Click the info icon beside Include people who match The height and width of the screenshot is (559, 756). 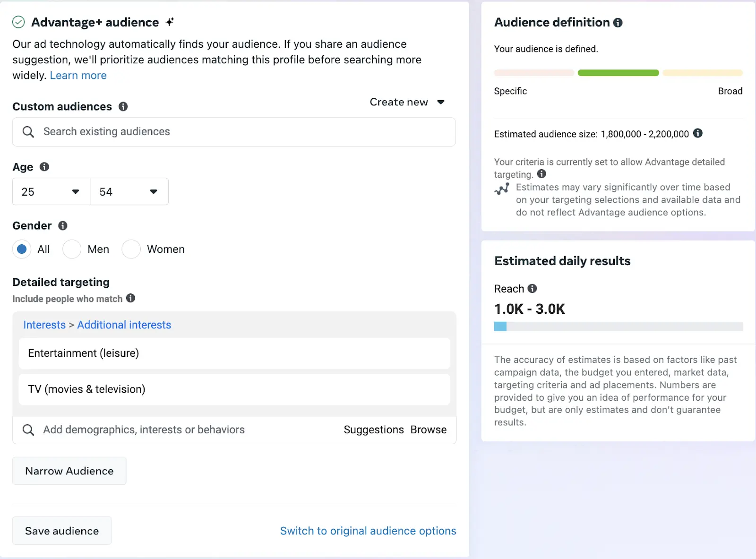pyautogui.click(x=131, y=298)
